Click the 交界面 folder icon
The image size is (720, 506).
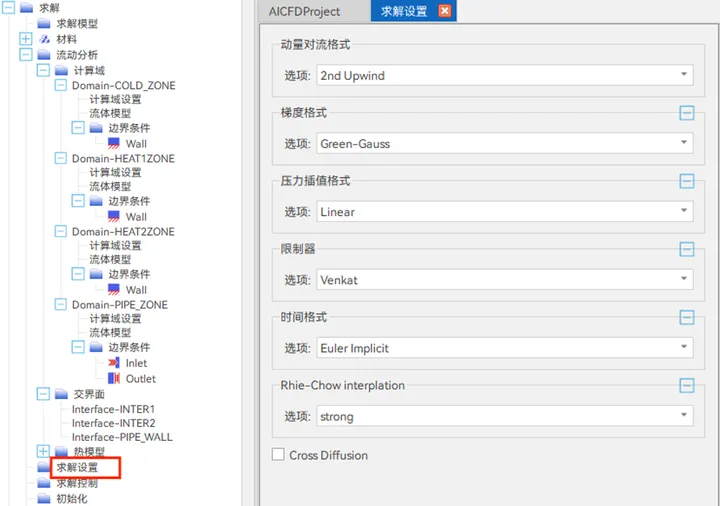point(61,394)
